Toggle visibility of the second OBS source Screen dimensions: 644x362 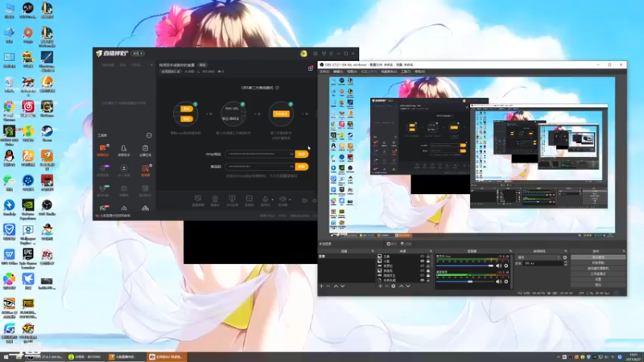tap(422, 261)
